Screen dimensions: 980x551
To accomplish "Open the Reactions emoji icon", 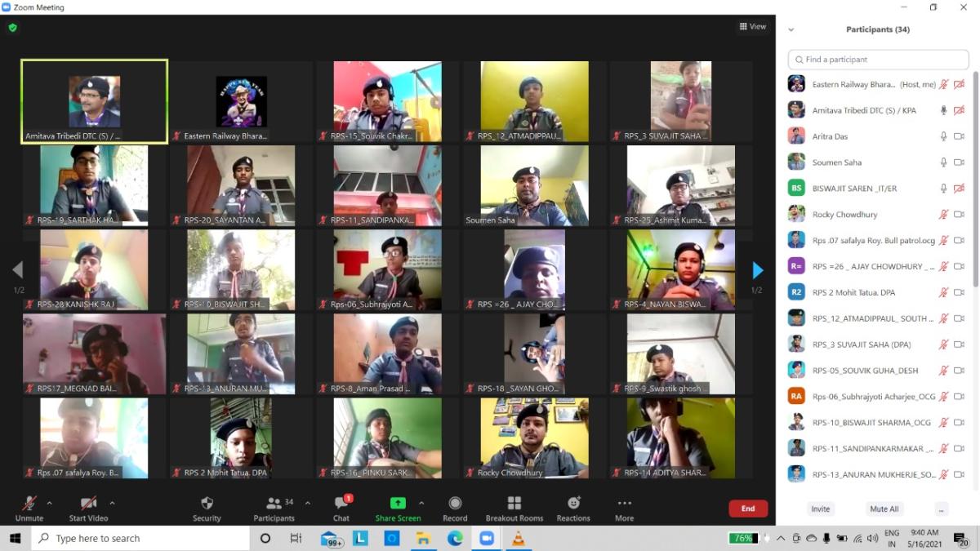I will coord(573,504).
